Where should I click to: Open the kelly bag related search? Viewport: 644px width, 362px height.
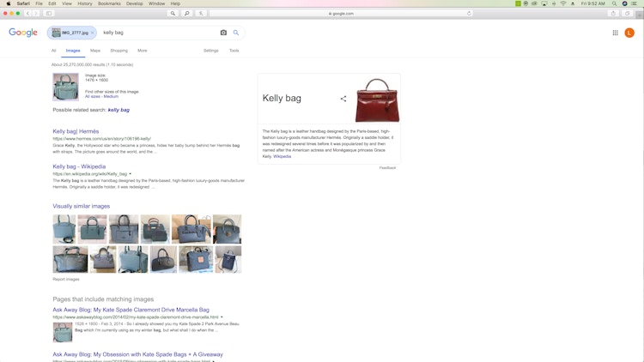coord(118,110)
